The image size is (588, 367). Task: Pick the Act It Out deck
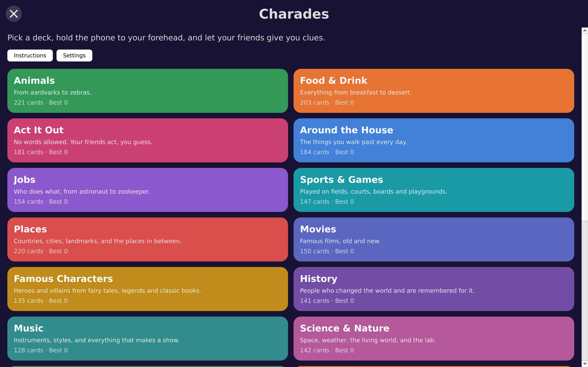click(147, 140)
